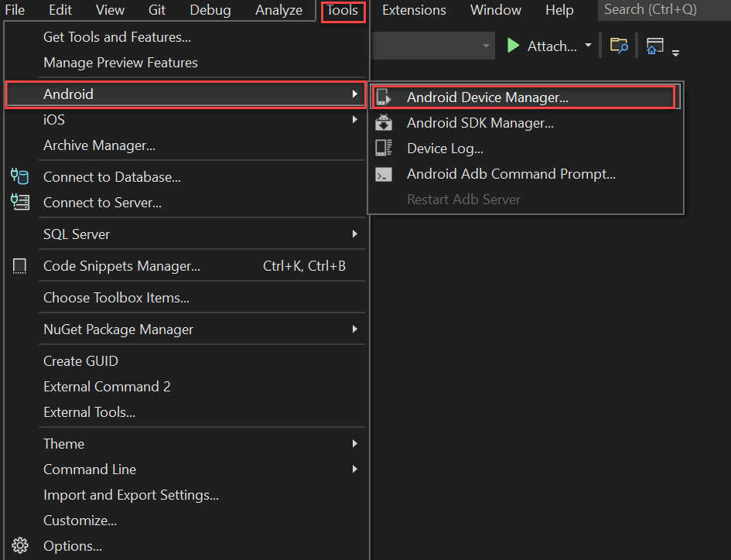The width and height of the screenshot is (731, 560).
Task: Click the Device Log icon
Action: point(384,148)
